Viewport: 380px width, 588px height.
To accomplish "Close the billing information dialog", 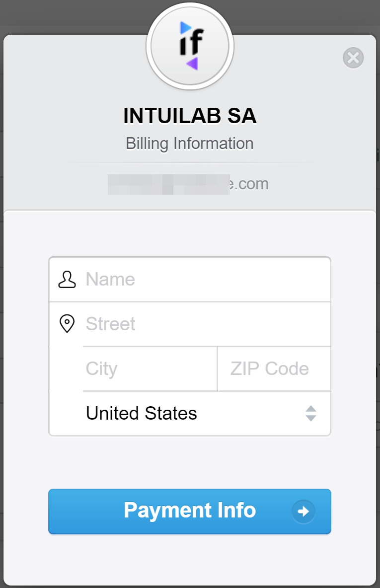I will (353, 58).
